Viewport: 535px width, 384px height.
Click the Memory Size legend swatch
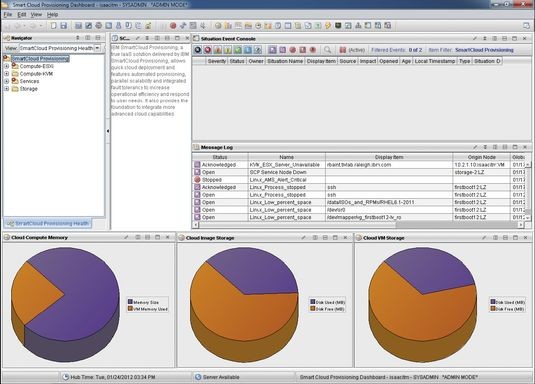[130, 302]
